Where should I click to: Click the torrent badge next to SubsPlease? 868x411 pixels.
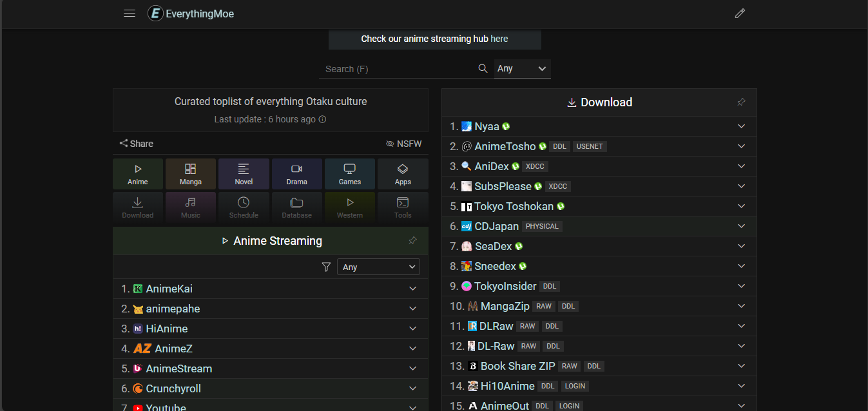tap(538, 186)
